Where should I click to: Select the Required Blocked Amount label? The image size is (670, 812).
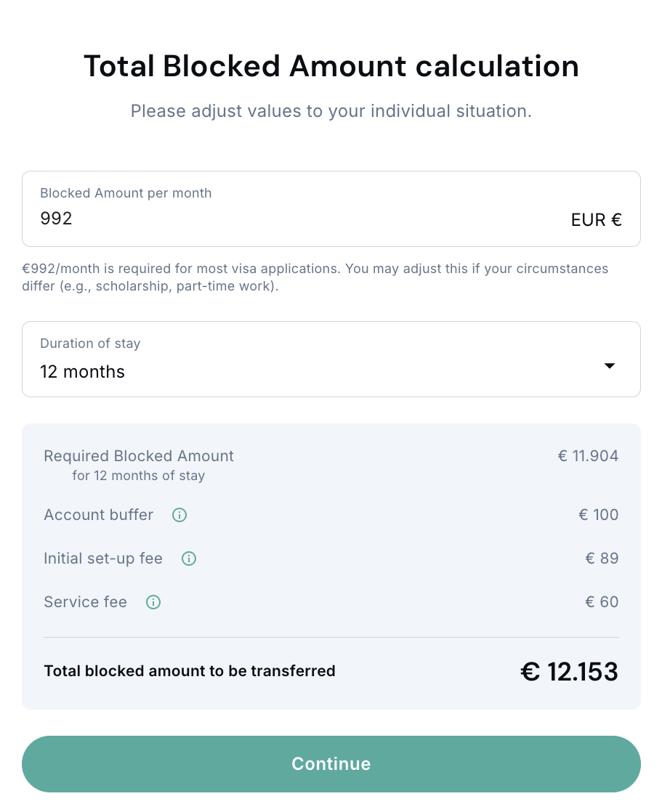coord(139,456)
